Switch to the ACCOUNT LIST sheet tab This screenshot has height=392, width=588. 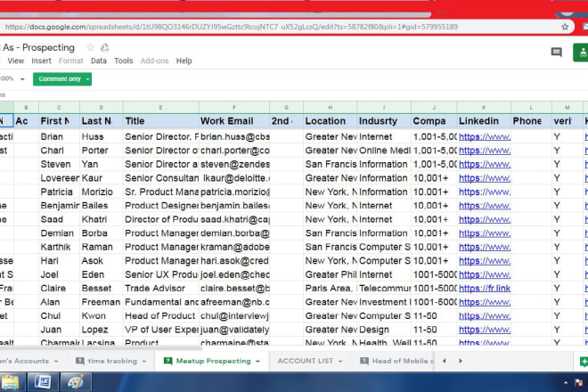(x=305, y=361)
